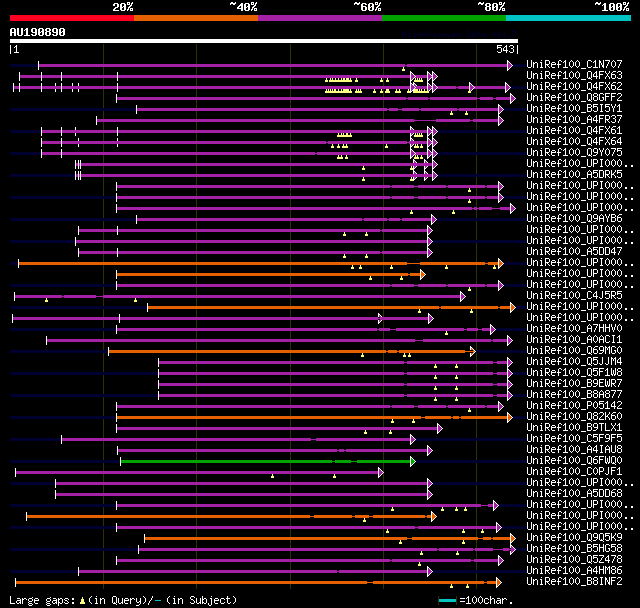This screenshot has width=640, height=608.
Task: Open the UniRef100_A4HM86 label
Action: click(x=574, y=570)
